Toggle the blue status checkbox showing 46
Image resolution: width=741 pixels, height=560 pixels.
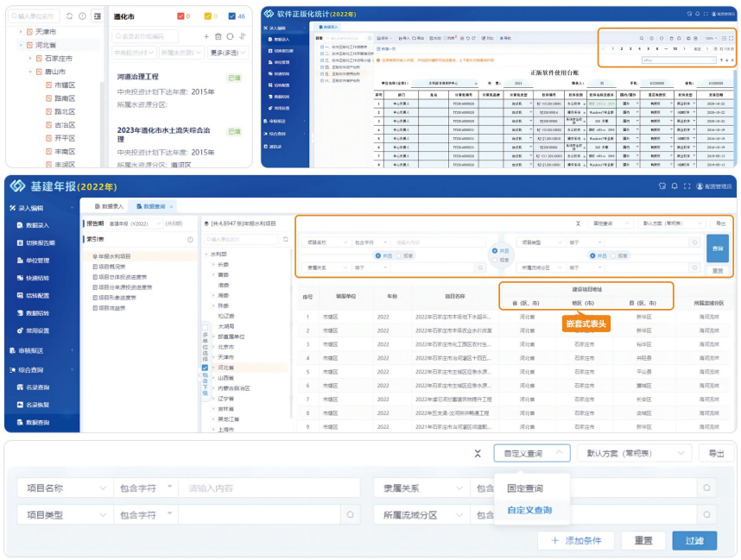(233, 16)
